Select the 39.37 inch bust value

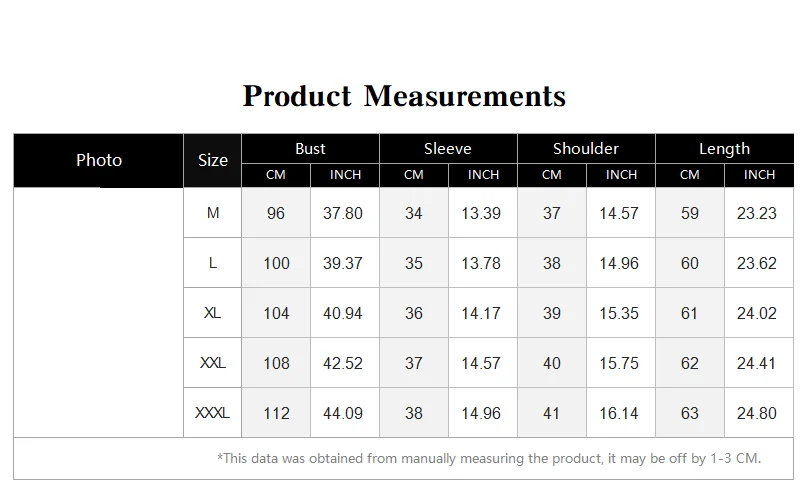point(343,263)
